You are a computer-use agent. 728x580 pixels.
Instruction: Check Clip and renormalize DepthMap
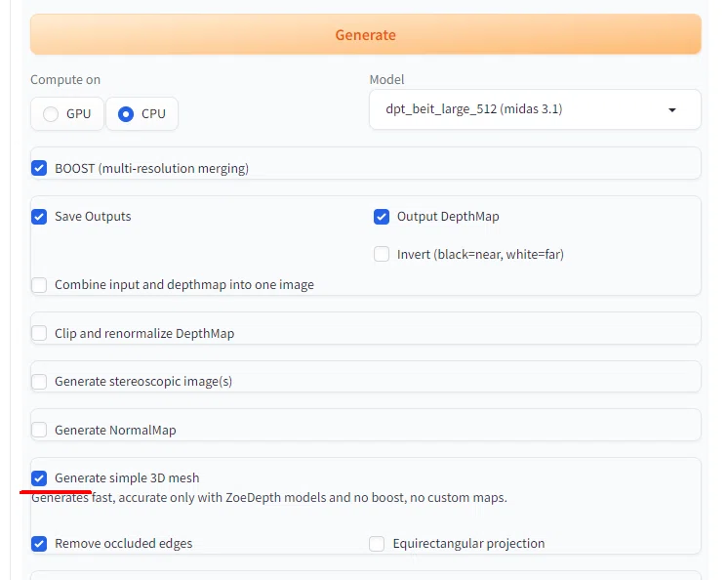pos(39,333)
